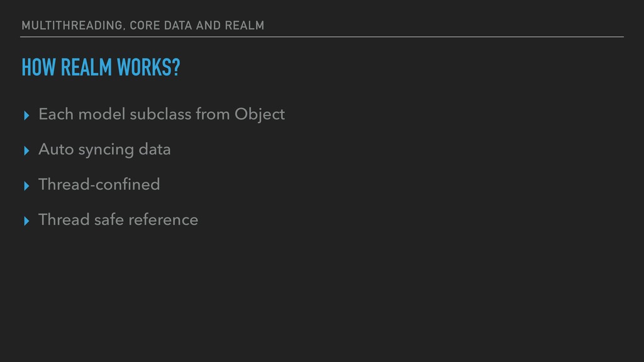Click the blue arrow bullet beside Each model subclass
This screenshot has width=644, height=362.
[x=26, y=116]
